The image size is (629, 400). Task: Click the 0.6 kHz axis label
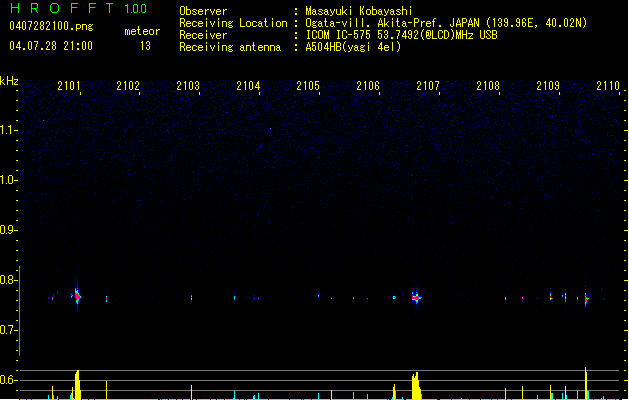point(8,380)
